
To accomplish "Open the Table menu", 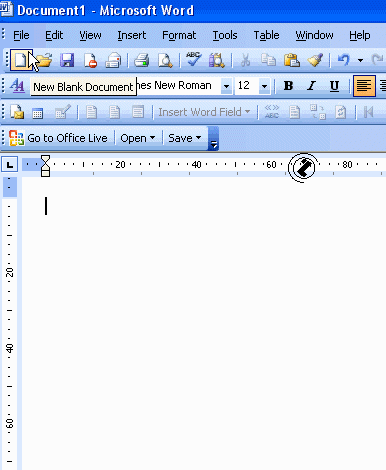I will click(x=266, y=35).
